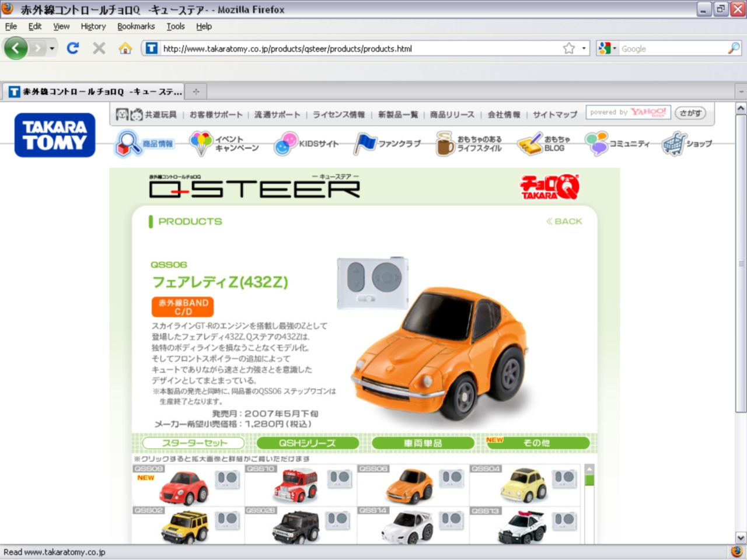The width and height of the screenshot is (747, 560).
Task: Open the View menu
Action: [61, 26]
